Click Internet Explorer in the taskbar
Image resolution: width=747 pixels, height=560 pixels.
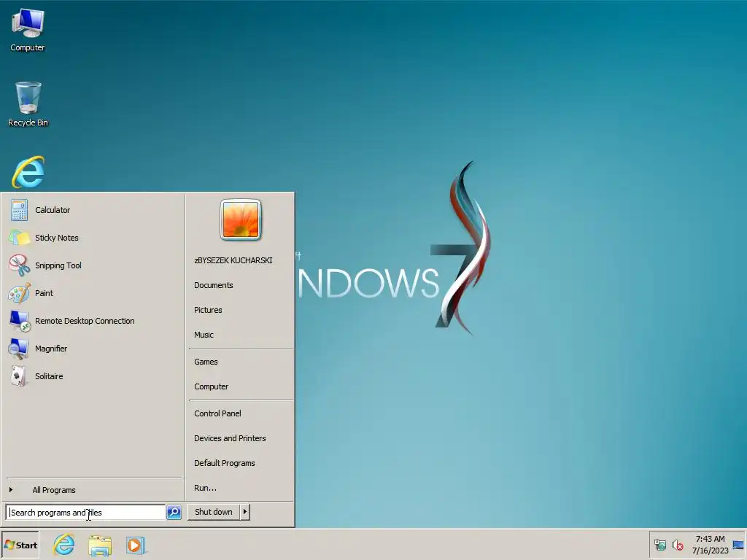tap(64, 545)
